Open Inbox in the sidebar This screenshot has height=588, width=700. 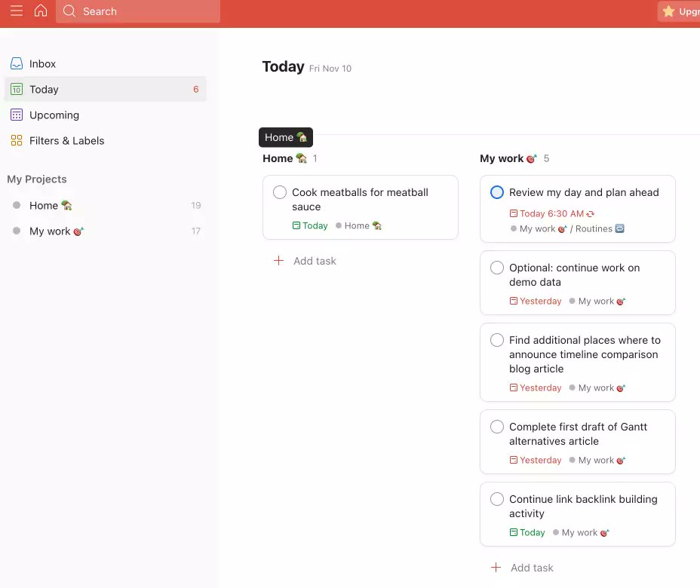coord(106,64)
